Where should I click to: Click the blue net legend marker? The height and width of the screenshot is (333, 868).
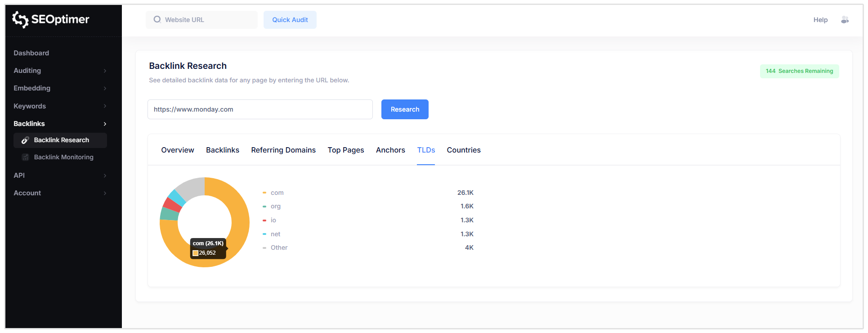pos(264,234)
